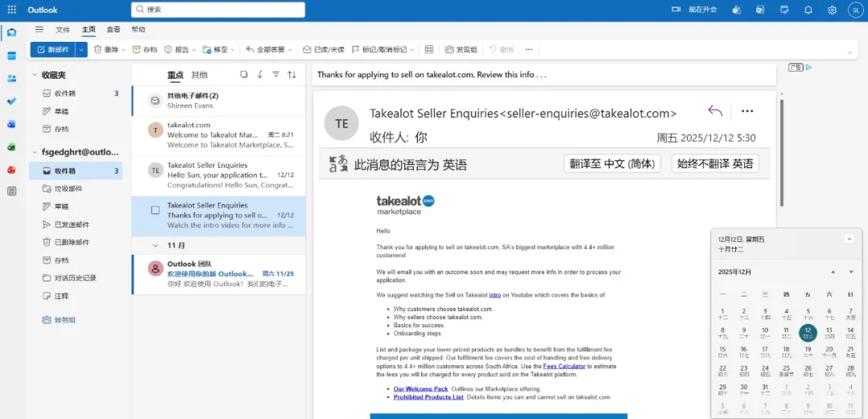Viewport: 868px width, 419px height.
Task: Switch to the Home (主页) ribbon tab
Action: click(x=88, y=30)
